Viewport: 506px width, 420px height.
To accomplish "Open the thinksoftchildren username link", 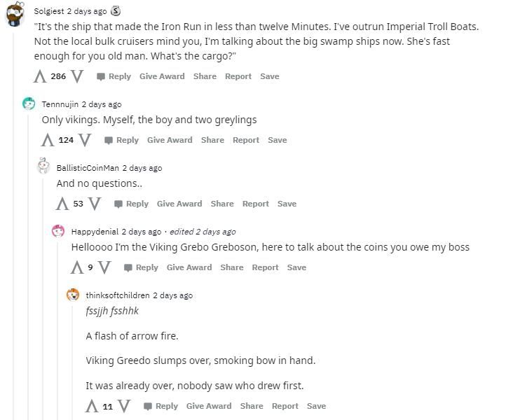I will (118, 295).
